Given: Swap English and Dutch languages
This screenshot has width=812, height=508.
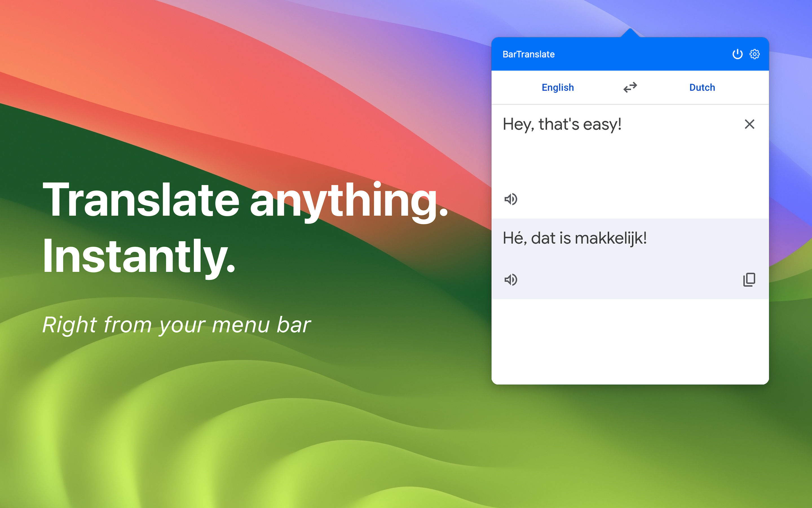Looking at the screenshot, I should (630, 87).
